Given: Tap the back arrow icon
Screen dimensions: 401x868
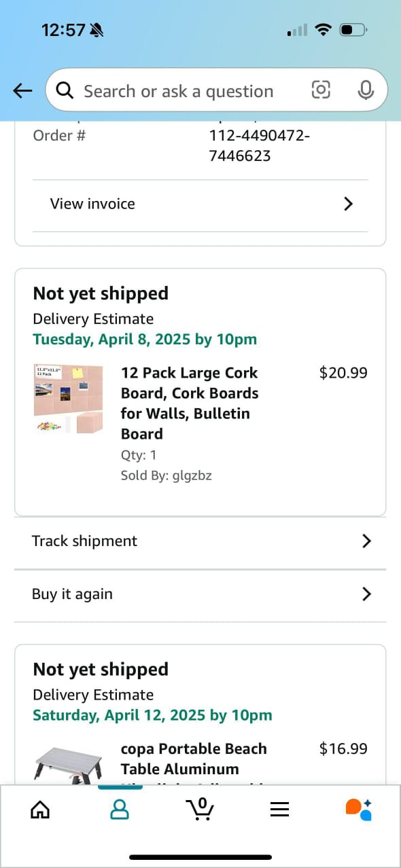Looking at the screenshot, I should (22, 90).
